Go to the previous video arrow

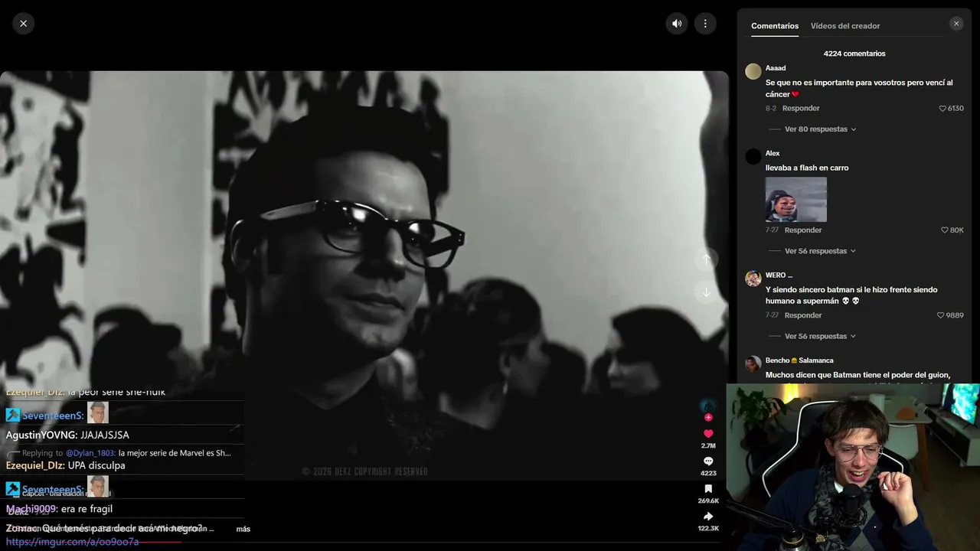706,259
